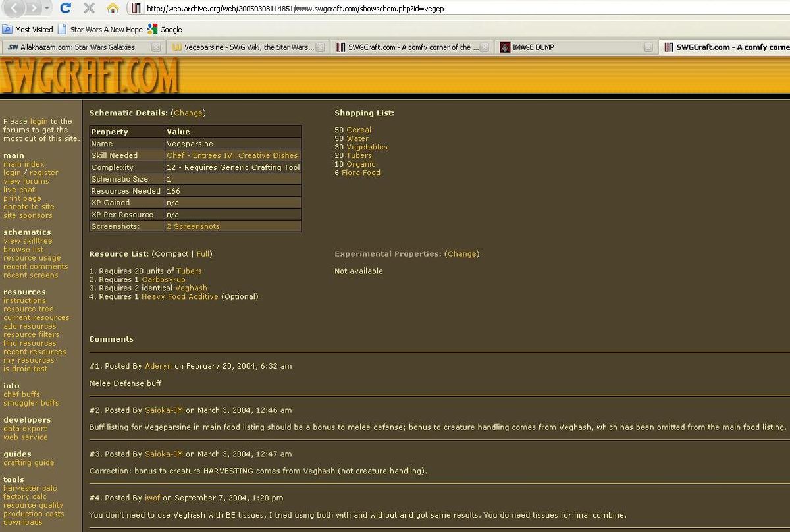Click the stop loading X icon
The width and height of the screenshot is (790, 532).
tap(88, 9)
